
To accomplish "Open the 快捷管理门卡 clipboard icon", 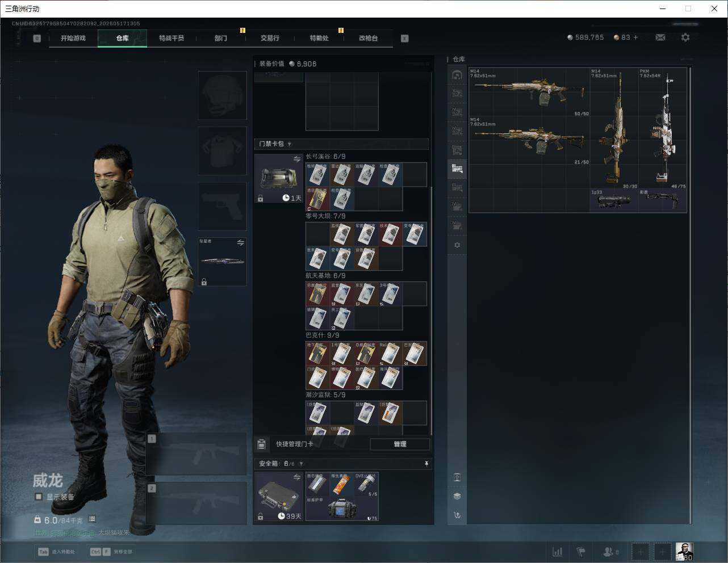I will pyautogui.click(x=262, y=444).
